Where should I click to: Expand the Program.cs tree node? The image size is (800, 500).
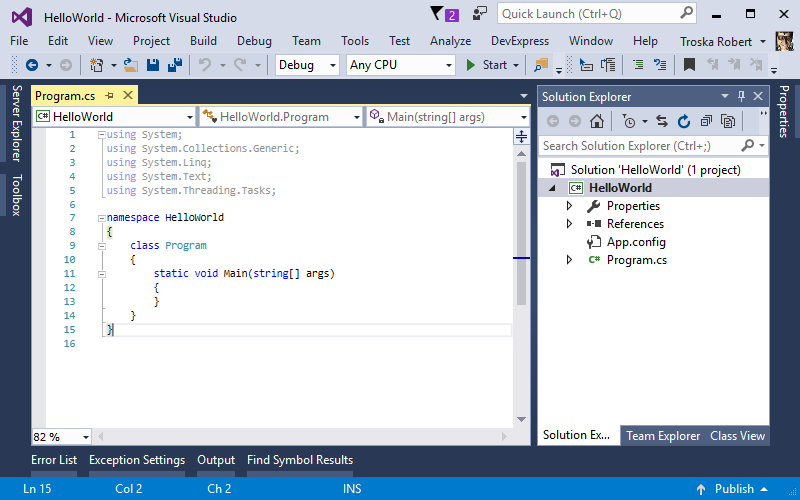pos(569,260)
